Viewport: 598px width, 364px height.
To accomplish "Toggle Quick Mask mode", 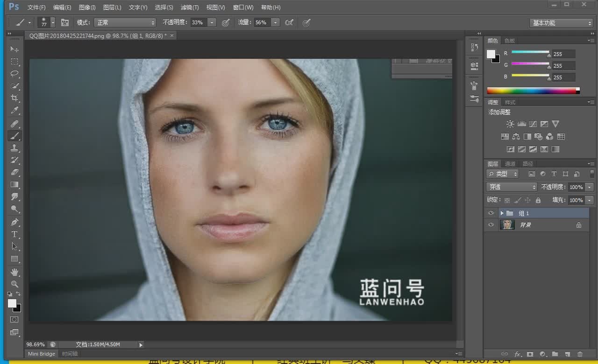I will (x=14, y=320).
